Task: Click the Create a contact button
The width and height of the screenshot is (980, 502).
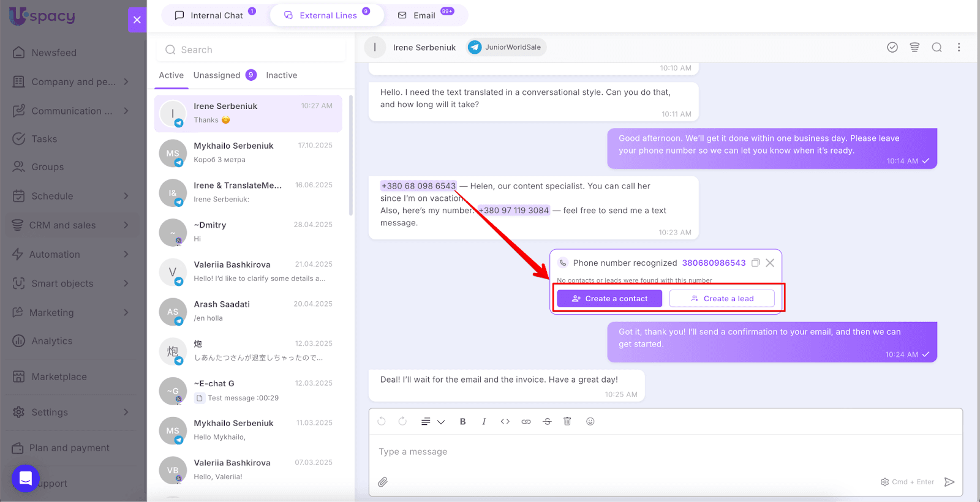Action: point(609,299)
